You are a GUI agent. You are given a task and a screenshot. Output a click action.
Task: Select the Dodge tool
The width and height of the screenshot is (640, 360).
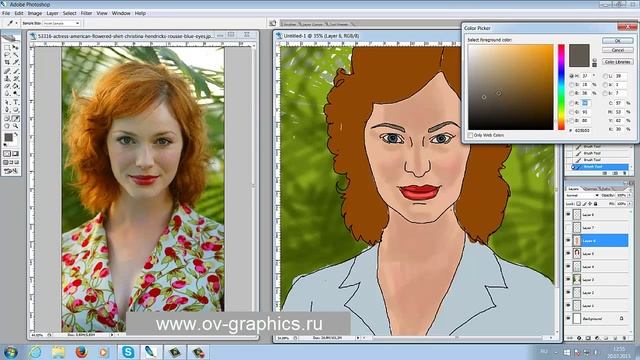tap(16, 93)
